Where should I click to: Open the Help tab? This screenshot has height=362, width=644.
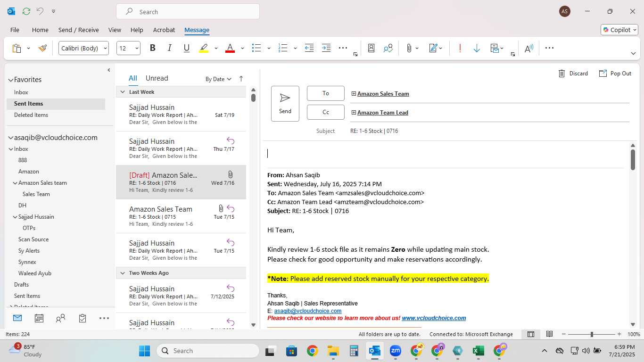point(137,30)
